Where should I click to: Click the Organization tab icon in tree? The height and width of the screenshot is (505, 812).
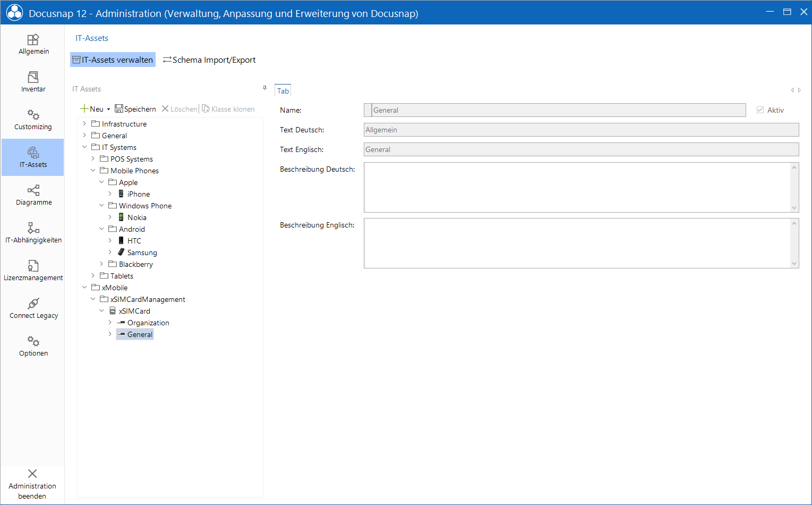[121, 323]
